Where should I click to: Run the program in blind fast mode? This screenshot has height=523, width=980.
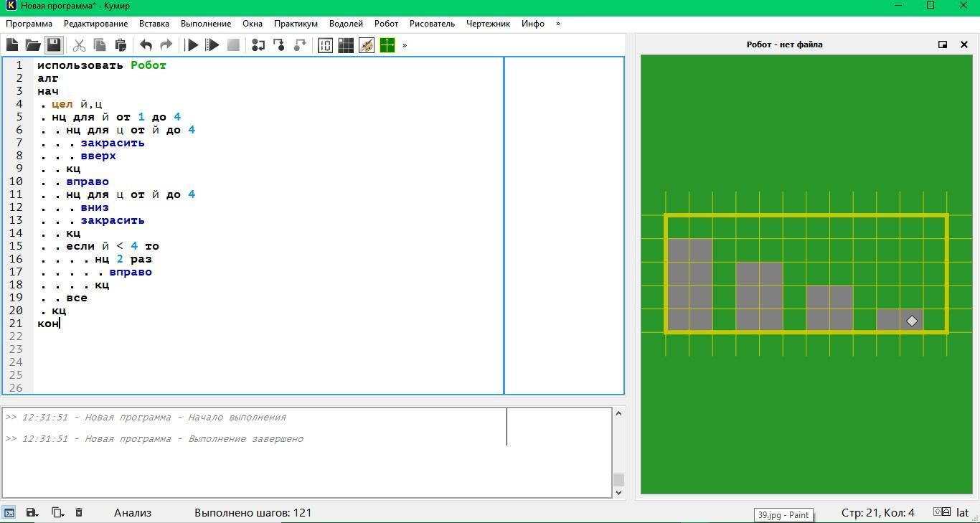pos(212,45)
